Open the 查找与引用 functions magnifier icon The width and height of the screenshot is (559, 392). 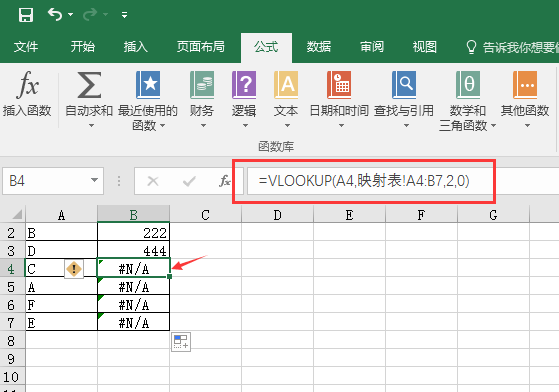click(x=404, y=85)
